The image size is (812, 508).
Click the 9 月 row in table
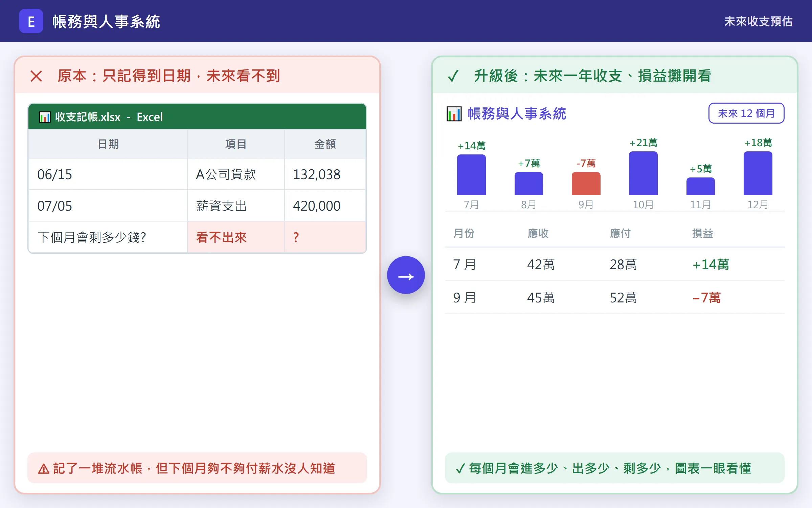(614, 298)
